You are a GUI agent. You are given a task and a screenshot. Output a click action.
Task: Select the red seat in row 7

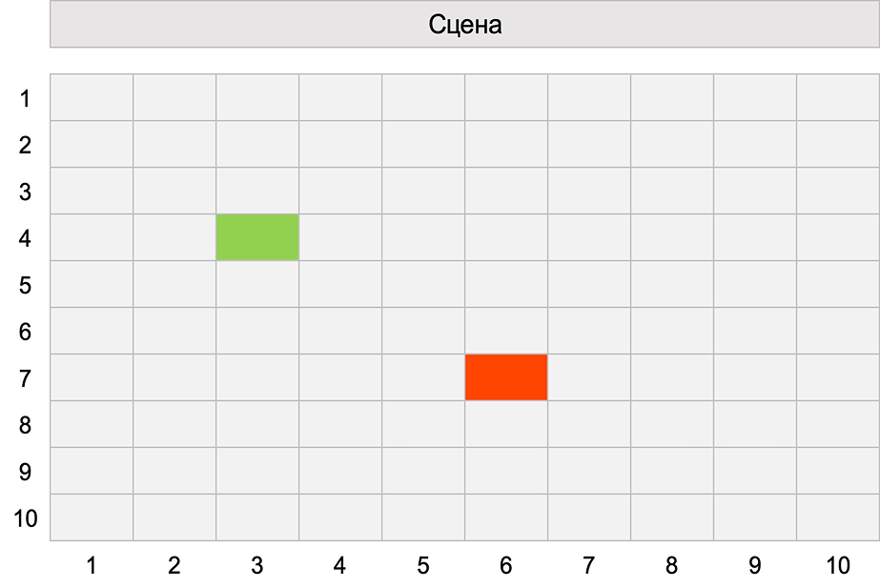tap(506, 377)
